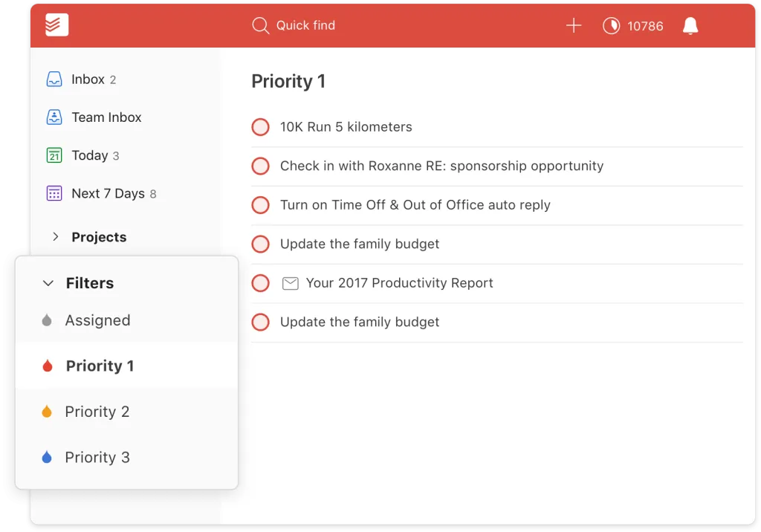Complete the 10K Run 5 kilometers task

pos(260,127)
